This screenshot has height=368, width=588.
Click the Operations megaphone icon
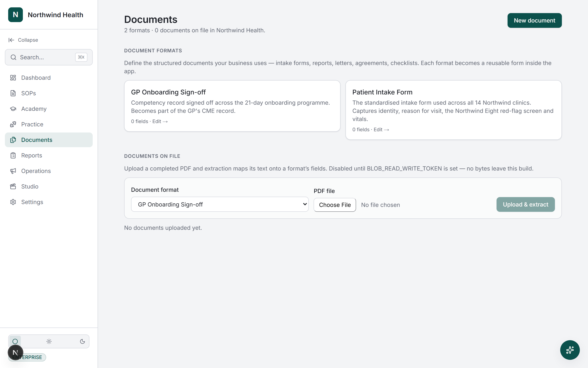(x=13, y=171)
